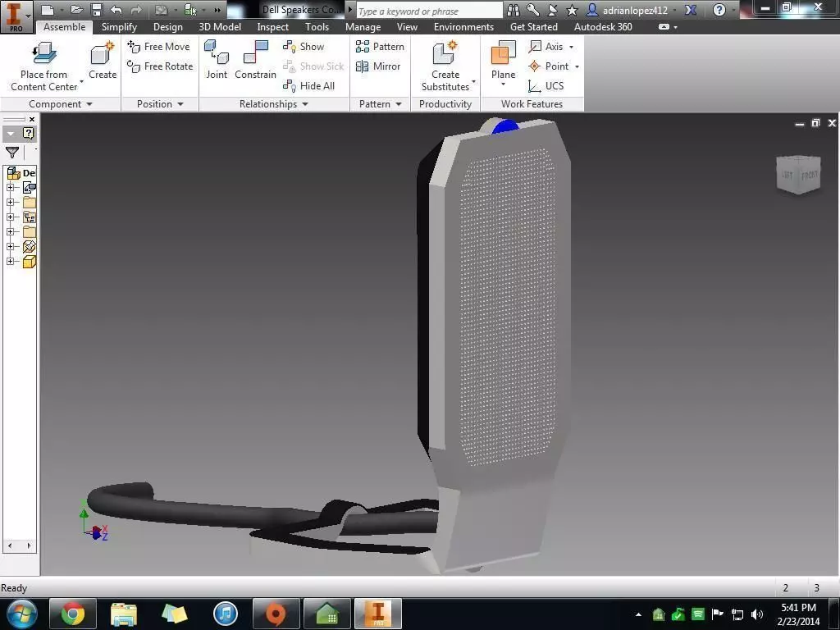This screenshot has height=630, width=840.
Task: Click the Joint tool
Action: click(x=217, y=60)
